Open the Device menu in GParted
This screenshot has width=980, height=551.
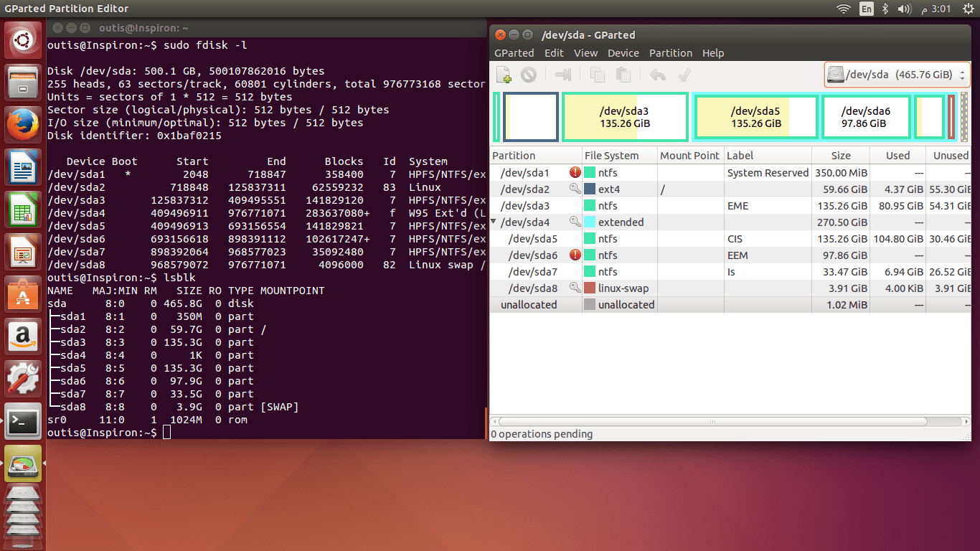[x=623, y=52]
